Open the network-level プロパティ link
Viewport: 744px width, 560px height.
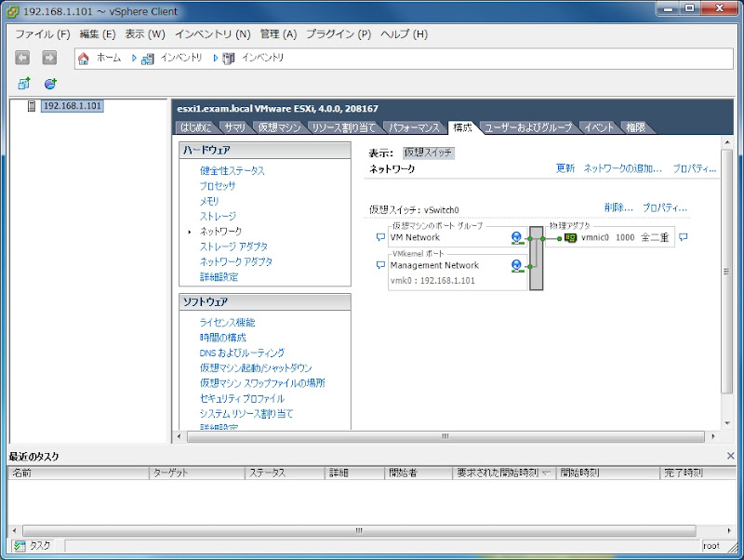point(694,168)
